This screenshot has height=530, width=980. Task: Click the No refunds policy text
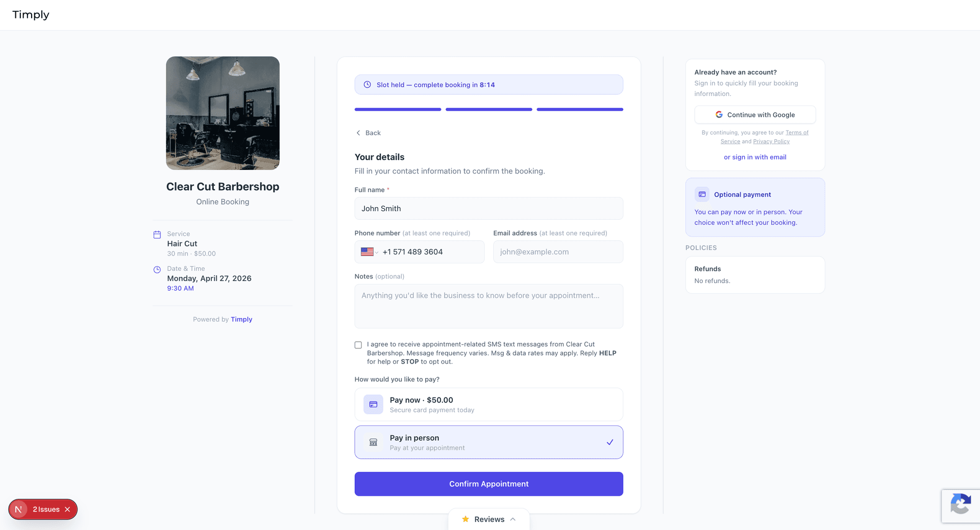712,281
